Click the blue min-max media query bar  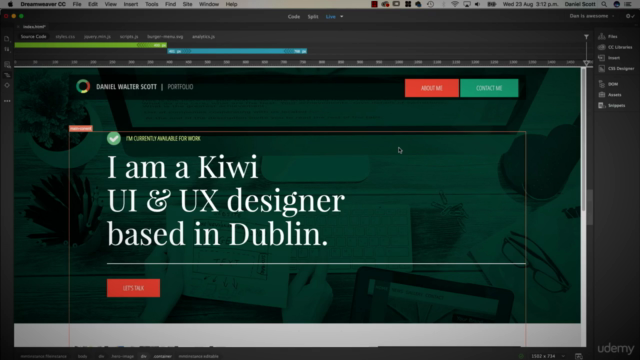point(237,51)
